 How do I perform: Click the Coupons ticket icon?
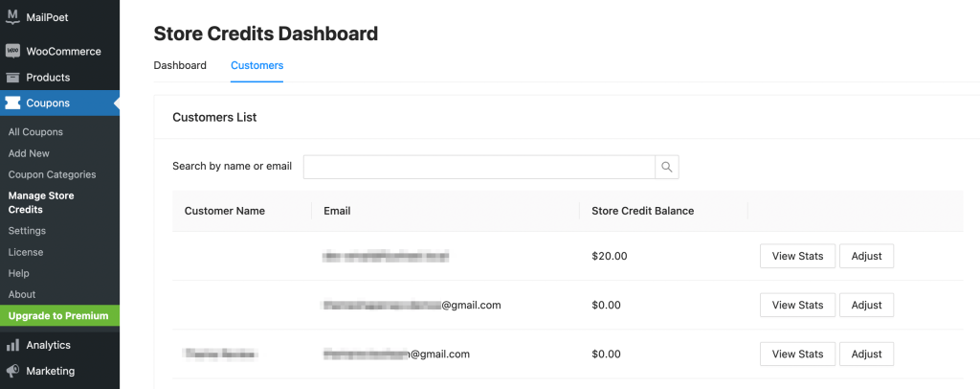pos(12,103)
